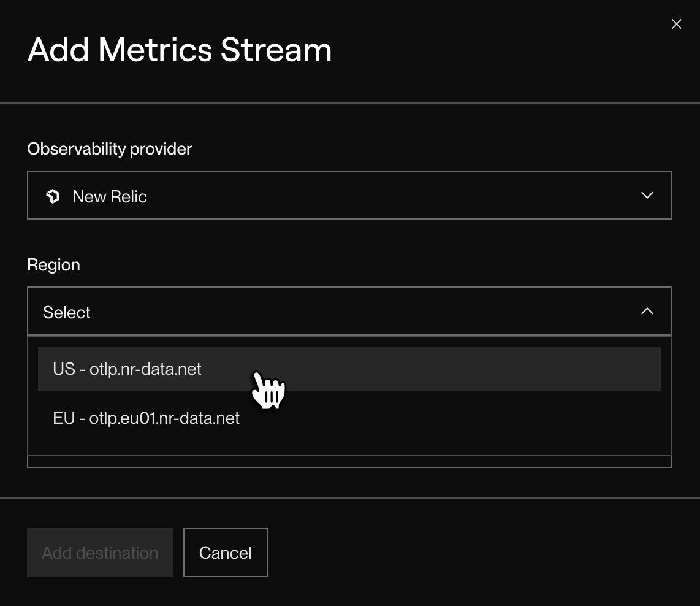Open the close icon in the top right
The height and width of the screenshot is (606, 700).
[676, 24]
